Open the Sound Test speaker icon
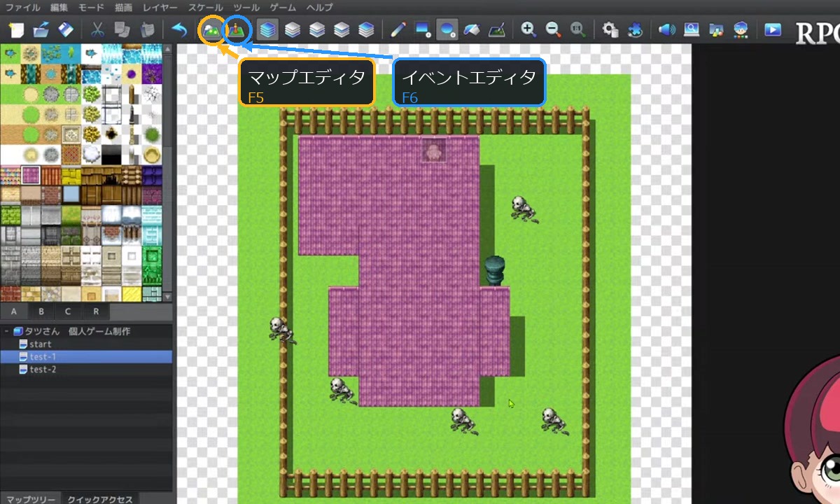Screen dimensions: 840x504 pos(667,30)
